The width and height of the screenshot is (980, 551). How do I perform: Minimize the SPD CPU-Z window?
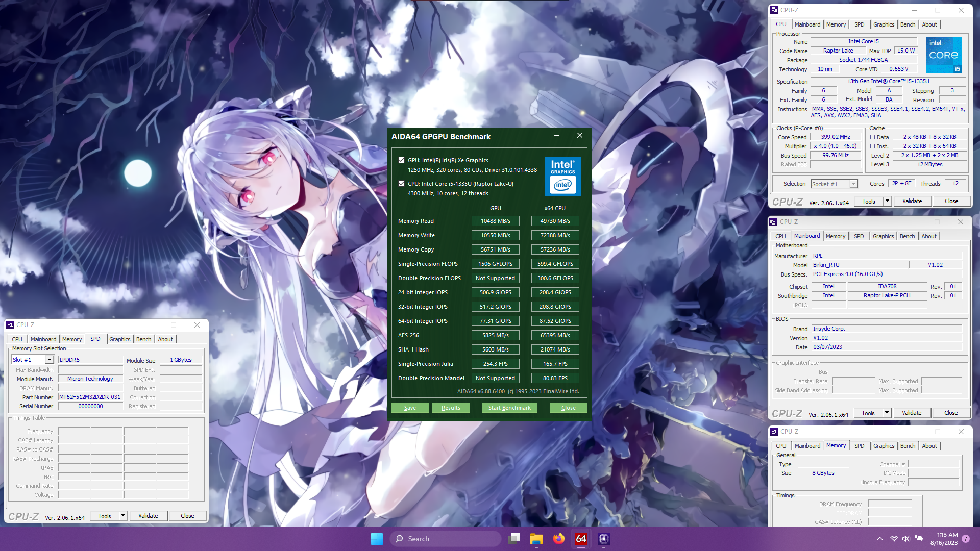point(151,325)
